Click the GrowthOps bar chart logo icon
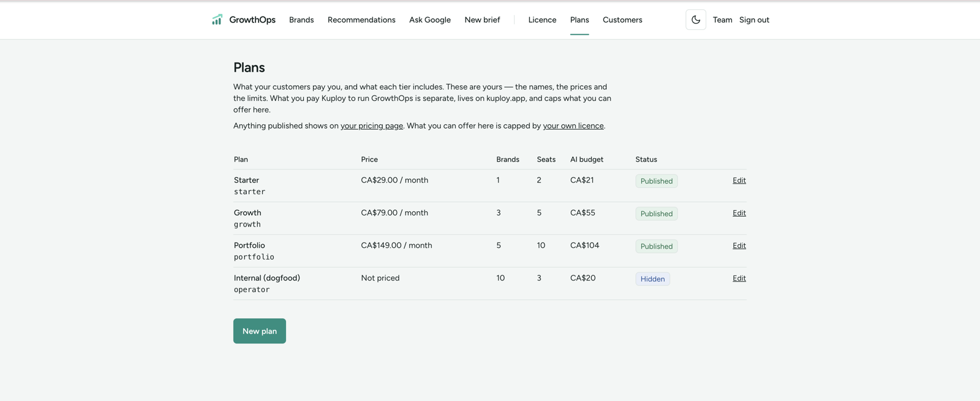This screenshot has width=980, height=401. tap(217, 20)
